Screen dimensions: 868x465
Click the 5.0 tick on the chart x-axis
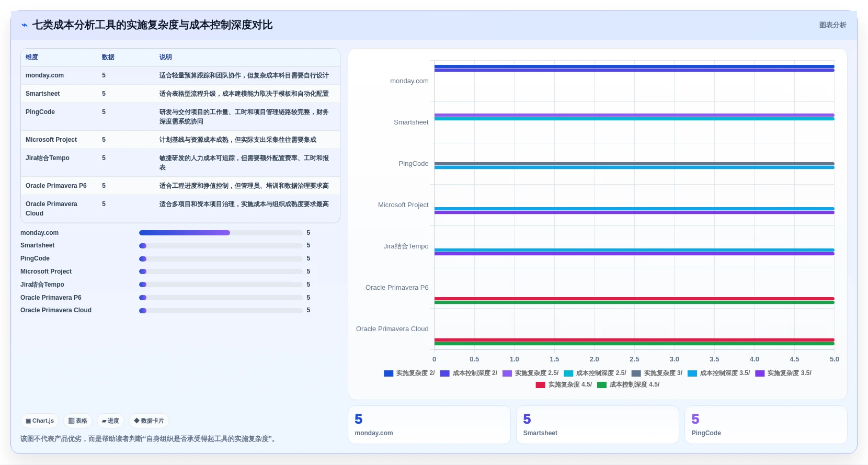coord(834,359)
